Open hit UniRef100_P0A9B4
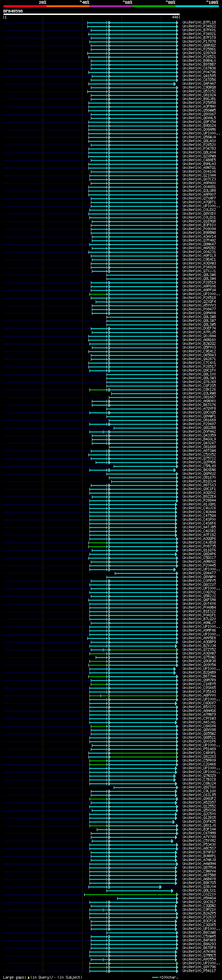 (199, 608)
